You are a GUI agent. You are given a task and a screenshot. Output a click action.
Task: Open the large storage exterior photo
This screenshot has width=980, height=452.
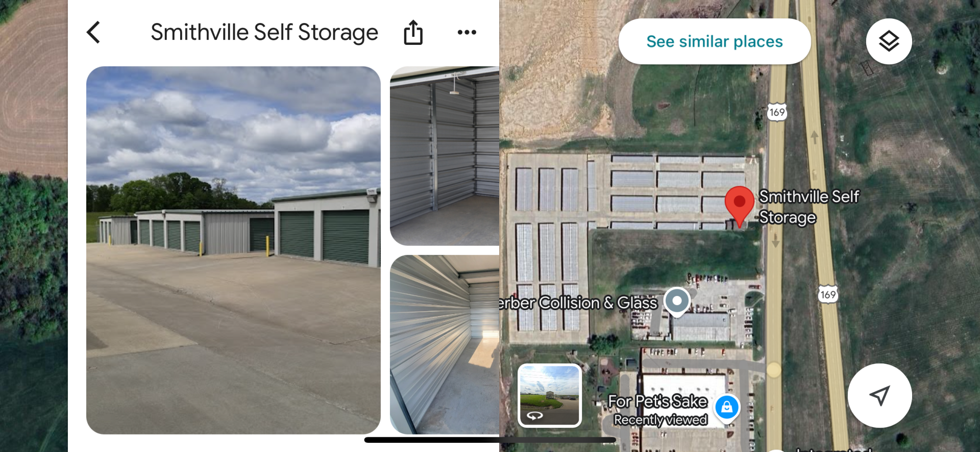pyautogui.click(x=233, y=250)
